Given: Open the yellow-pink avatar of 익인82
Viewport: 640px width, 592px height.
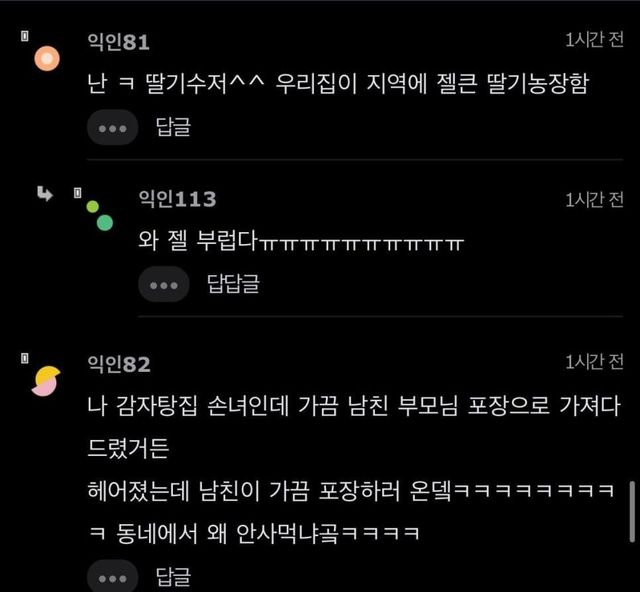Looking at the screenshot, I should [46, 381].
